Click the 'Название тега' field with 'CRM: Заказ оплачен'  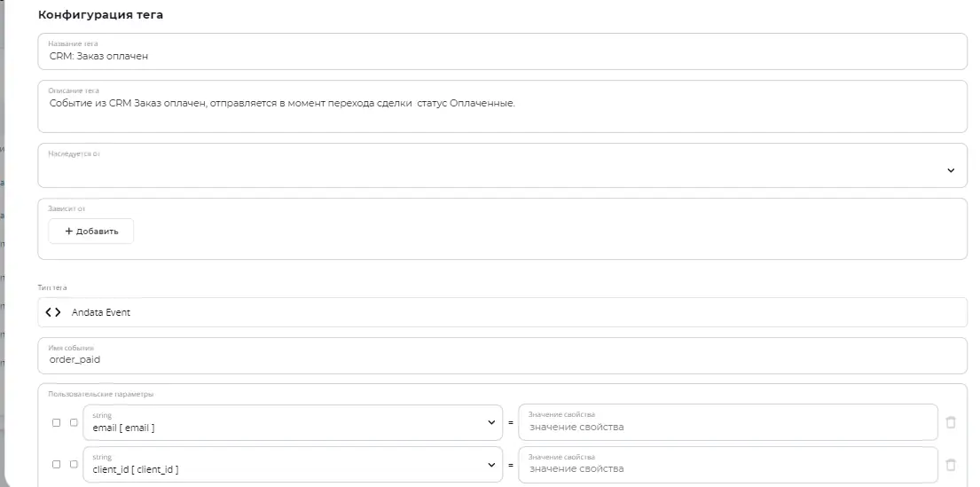tap(503, 51)
